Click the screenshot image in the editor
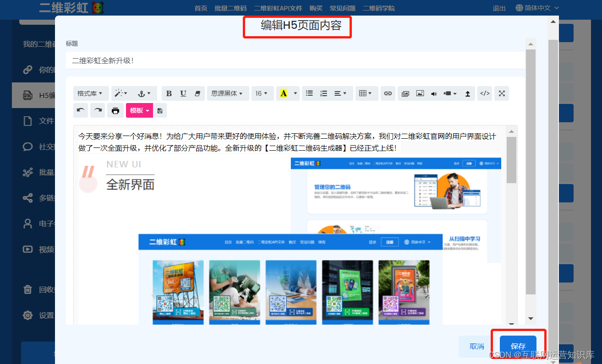The image size is (602, 364). coord(290,240)
